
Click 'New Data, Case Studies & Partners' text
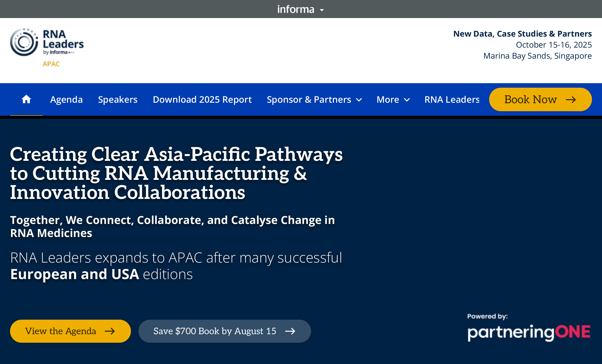[522, 34]
